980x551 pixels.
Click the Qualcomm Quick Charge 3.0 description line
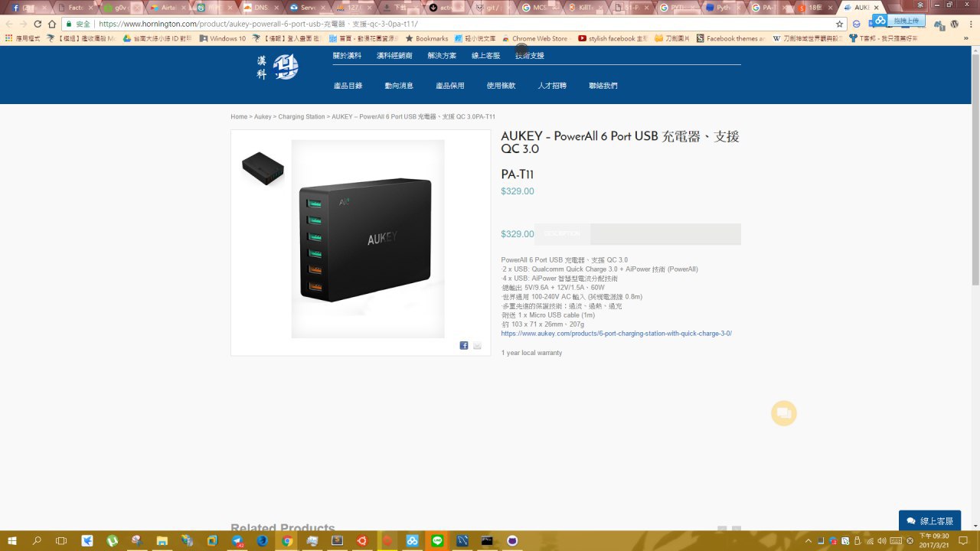click(x=599, y=269)
